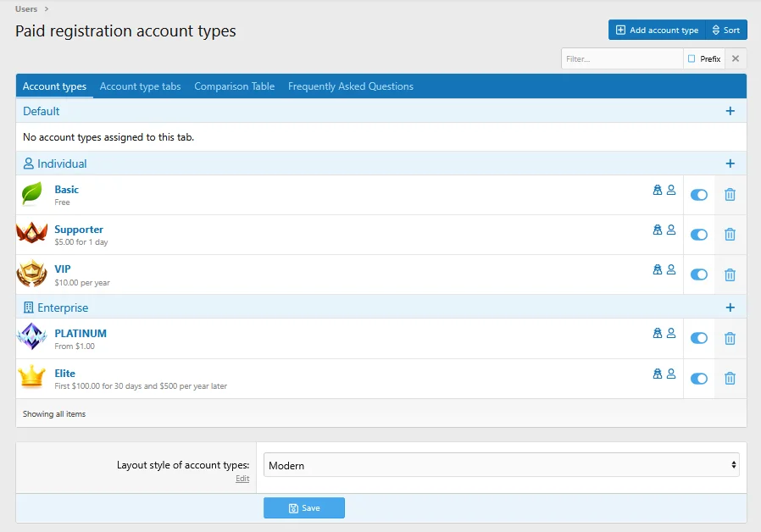
Task: Open the VIP account type link
Action: 63,269
